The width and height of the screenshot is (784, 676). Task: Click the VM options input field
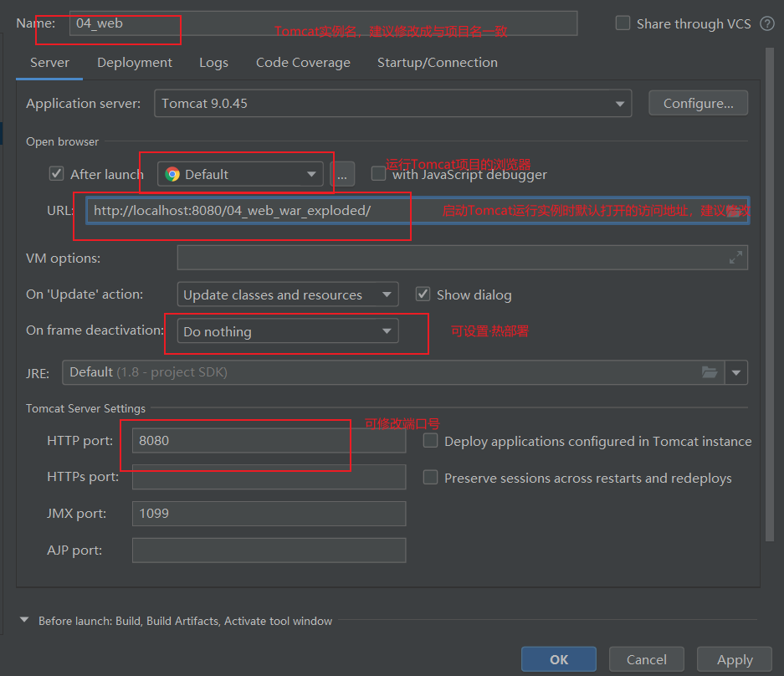coord(463,258)
